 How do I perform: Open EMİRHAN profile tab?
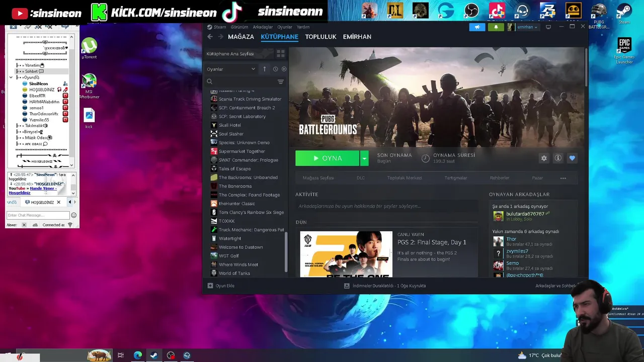click(x=357, y=37)
